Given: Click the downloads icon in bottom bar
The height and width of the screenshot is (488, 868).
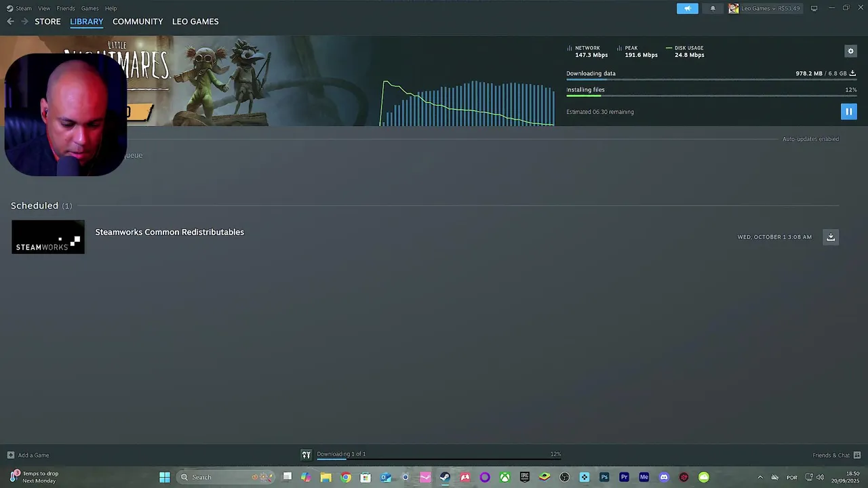Looking at the screenshot, I should pos(306,455).
